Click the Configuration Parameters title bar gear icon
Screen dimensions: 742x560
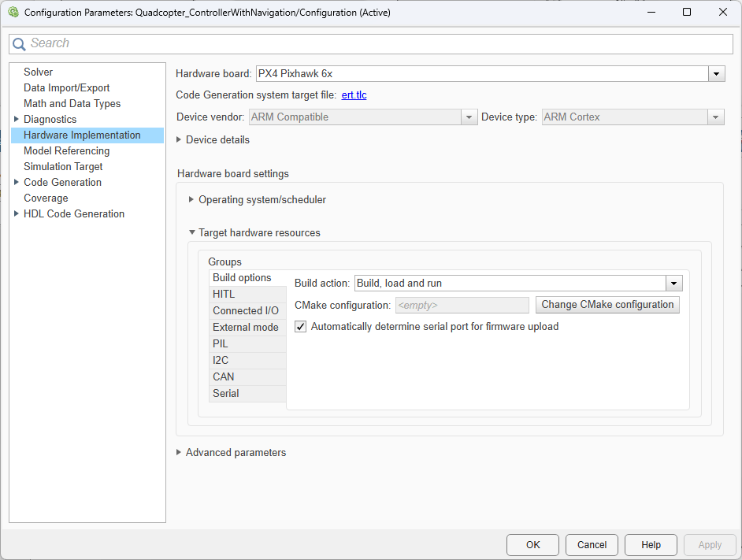13,13
